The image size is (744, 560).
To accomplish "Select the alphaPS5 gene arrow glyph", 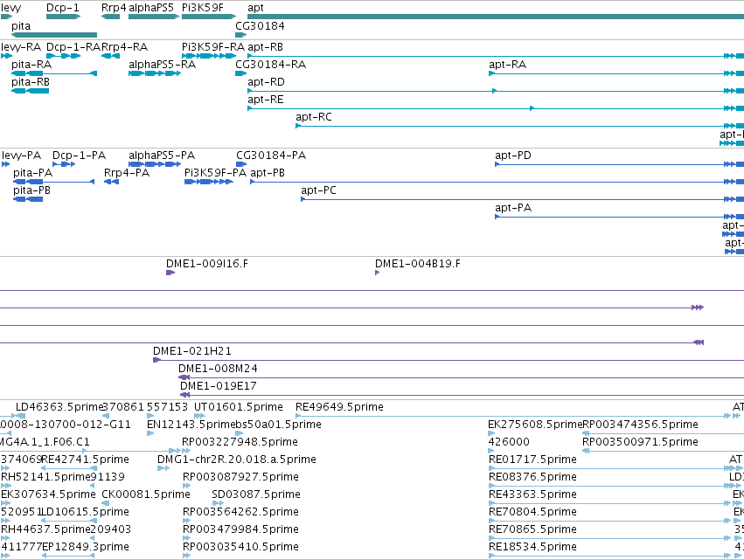I will [154, 17].
